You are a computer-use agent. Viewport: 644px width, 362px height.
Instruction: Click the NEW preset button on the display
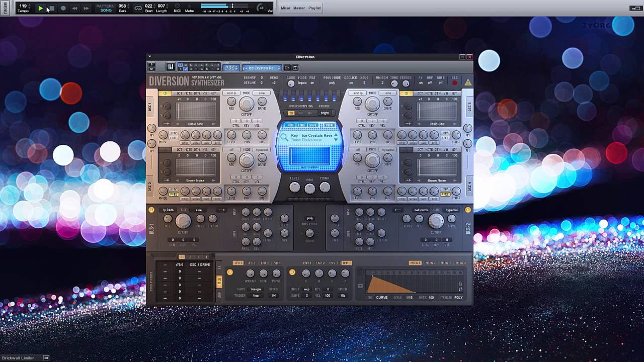(x=291, y=125)
